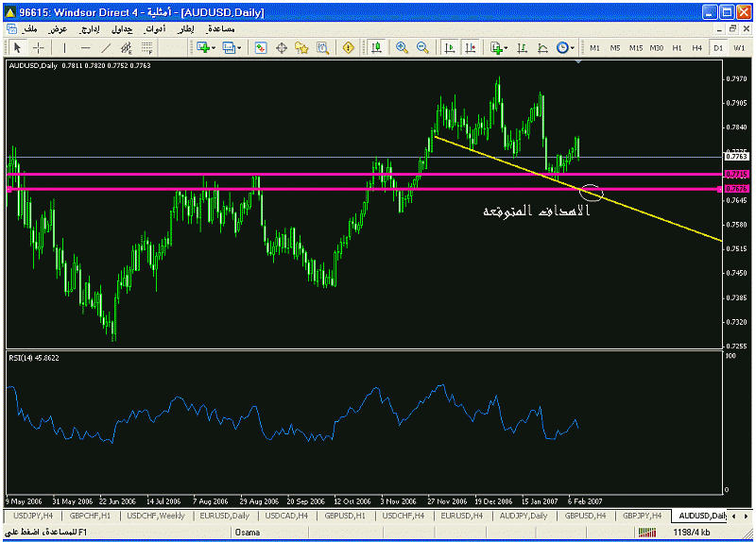
Task: Select the vertical line drawing tool
Action: (x=64, y=47)
